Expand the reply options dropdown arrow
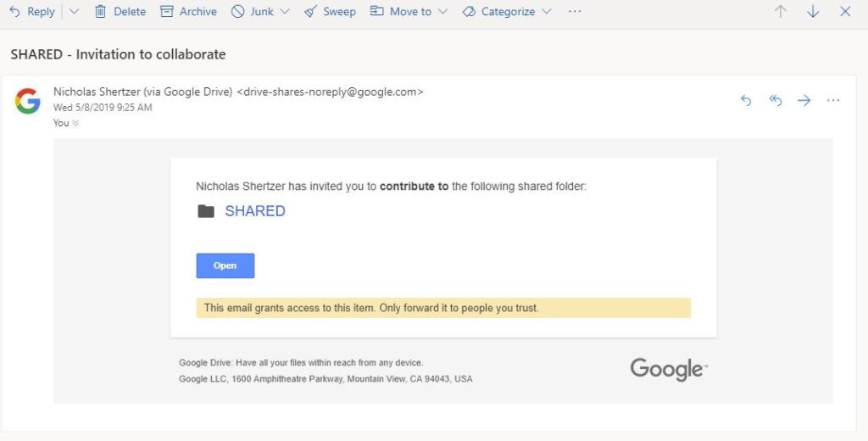The image size is (868, 441). (x=74, y=12)
